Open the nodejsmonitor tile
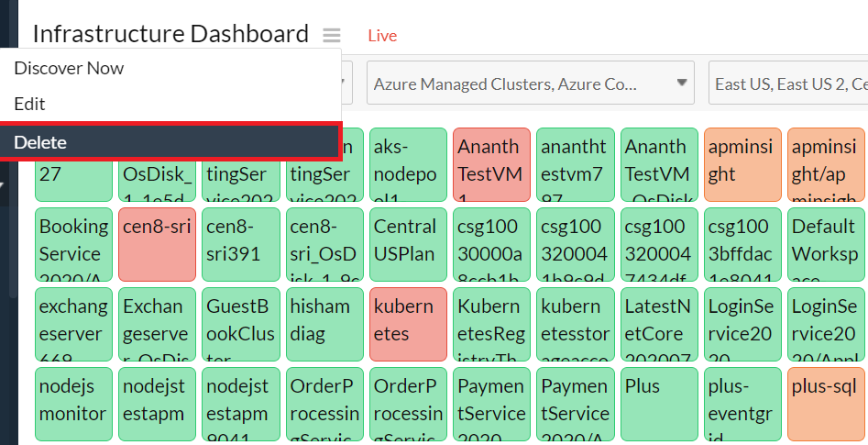The width and height of the screenshot is (868, 445). coord(72,404)
